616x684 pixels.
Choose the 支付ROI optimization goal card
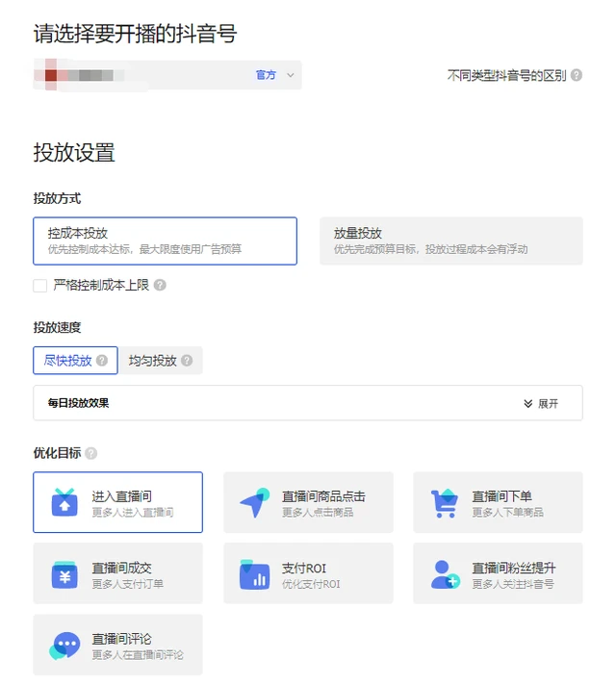coord(308,574)
